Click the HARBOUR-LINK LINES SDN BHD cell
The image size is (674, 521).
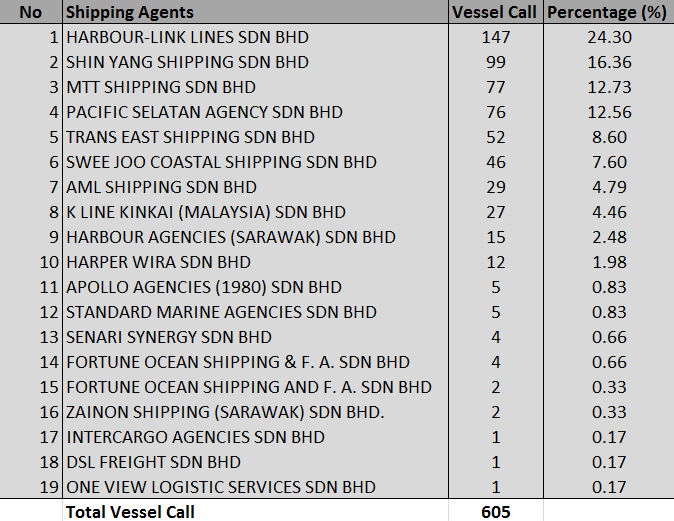[x=187, y=37]
